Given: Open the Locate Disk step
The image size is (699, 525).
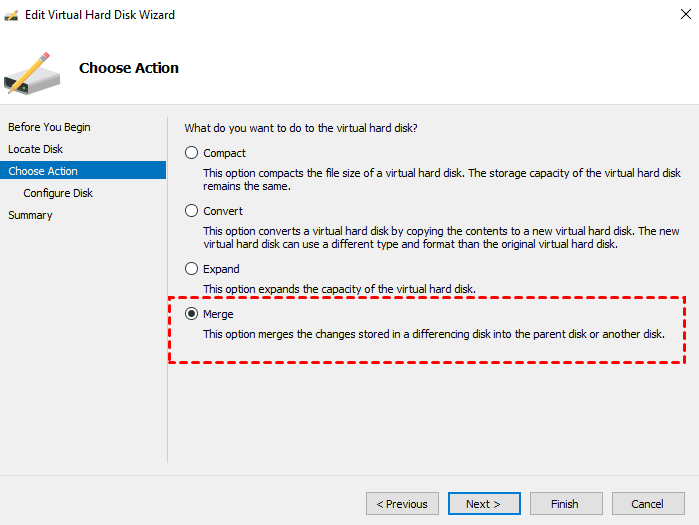Looking at the screenshot, I should (36, 149).
